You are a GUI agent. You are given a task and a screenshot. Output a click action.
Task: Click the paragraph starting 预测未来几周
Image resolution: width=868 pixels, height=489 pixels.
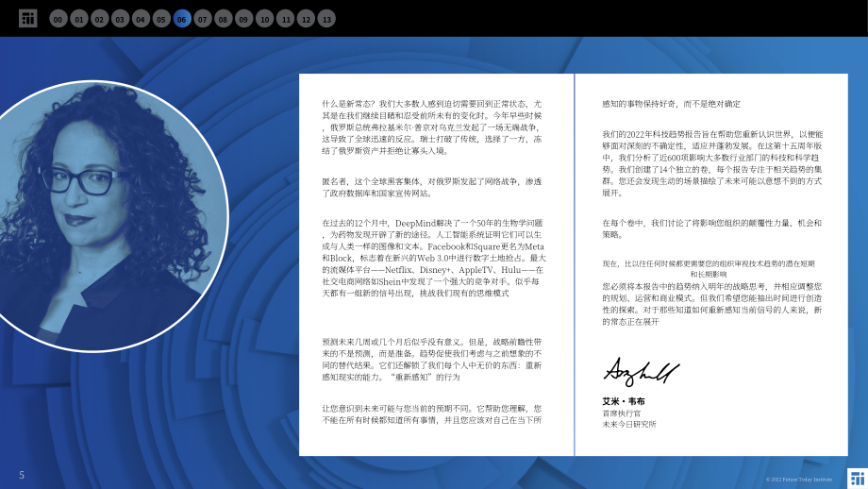click(432, 360)
